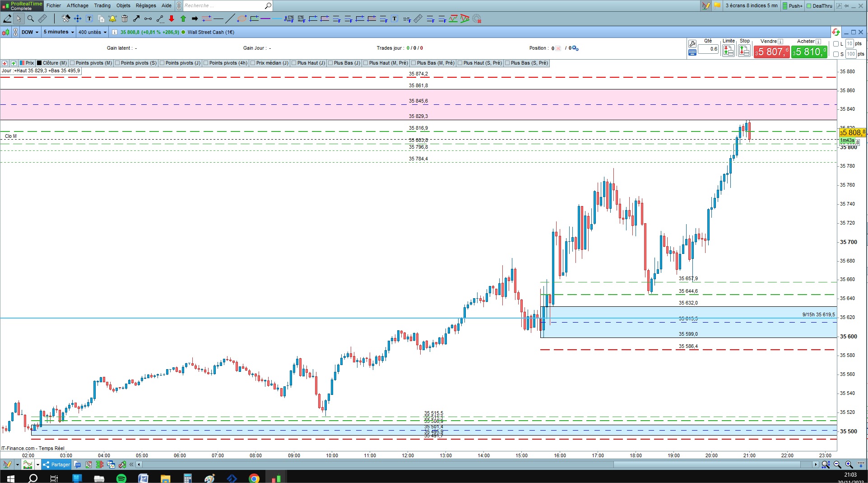Enable Plus Haut (J) checkbox
Image resolution: width=868 pixels, height=483 pixels.
pos(294,63)
